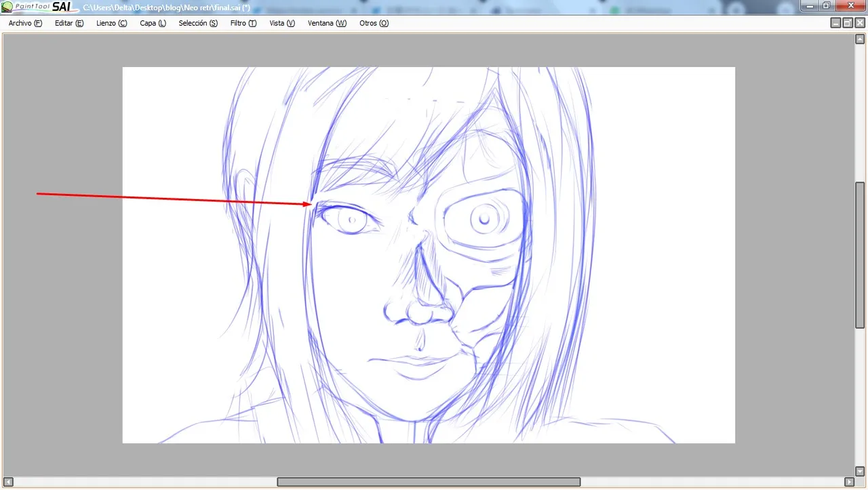Click the vertical scrollbar down arrow
The image size is (868, 490).
click(x=859, y=471)
